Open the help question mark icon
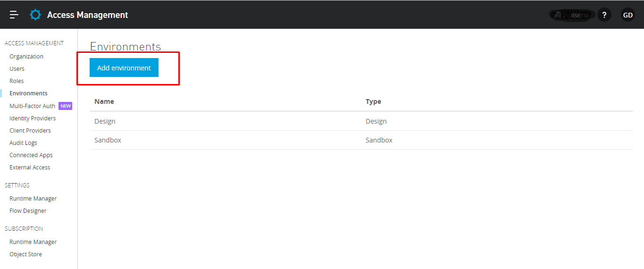 tap(604, 15)
